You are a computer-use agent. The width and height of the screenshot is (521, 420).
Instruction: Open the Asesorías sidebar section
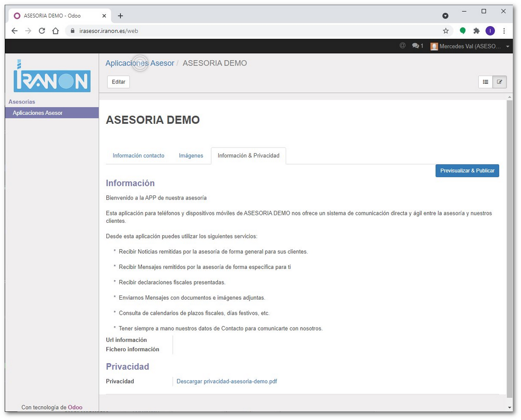pos(22,101)
